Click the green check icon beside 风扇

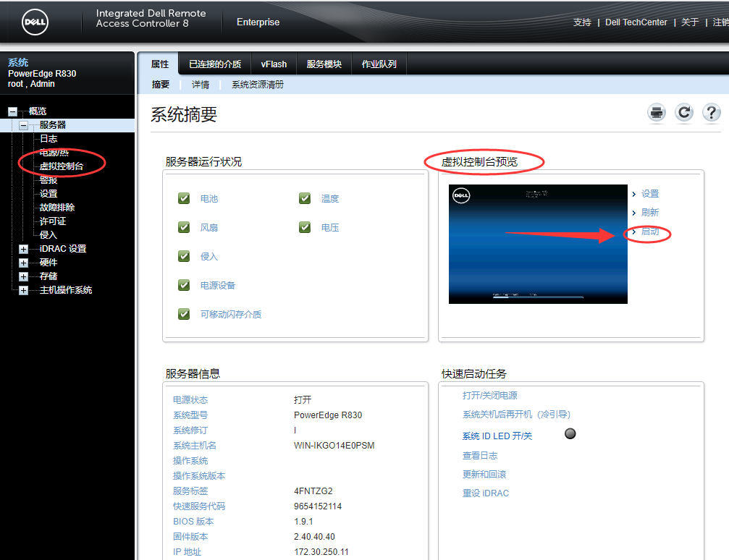184,227
